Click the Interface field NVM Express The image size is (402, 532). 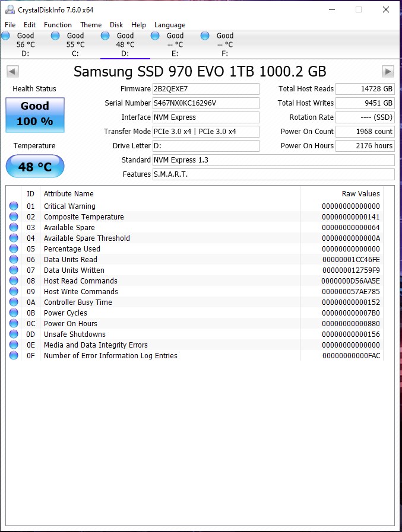[x=206, y=117]
